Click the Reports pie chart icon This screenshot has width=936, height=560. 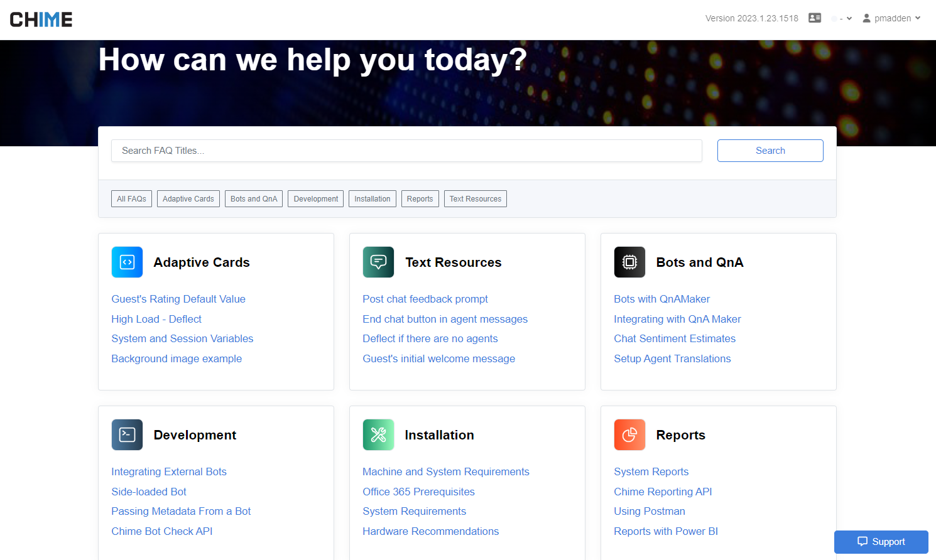[629, 435]
